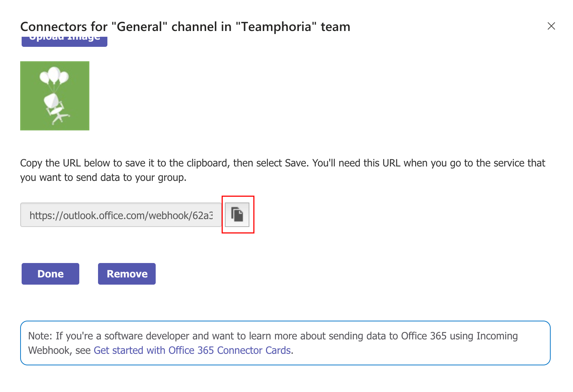The width and height of the screenshot is (573, 392).
Task: Click the partially hidden Upload Image button
Action: (x=65, y=41)
